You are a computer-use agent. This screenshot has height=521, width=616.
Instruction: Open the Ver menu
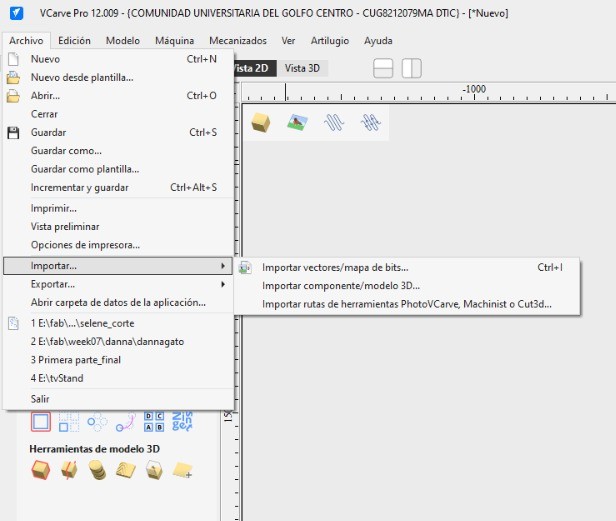tap(288, 41)
